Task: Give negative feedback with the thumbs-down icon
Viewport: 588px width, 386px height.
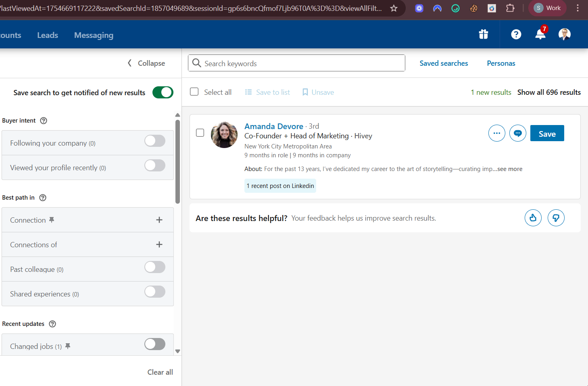Action: tap(556, 218)
